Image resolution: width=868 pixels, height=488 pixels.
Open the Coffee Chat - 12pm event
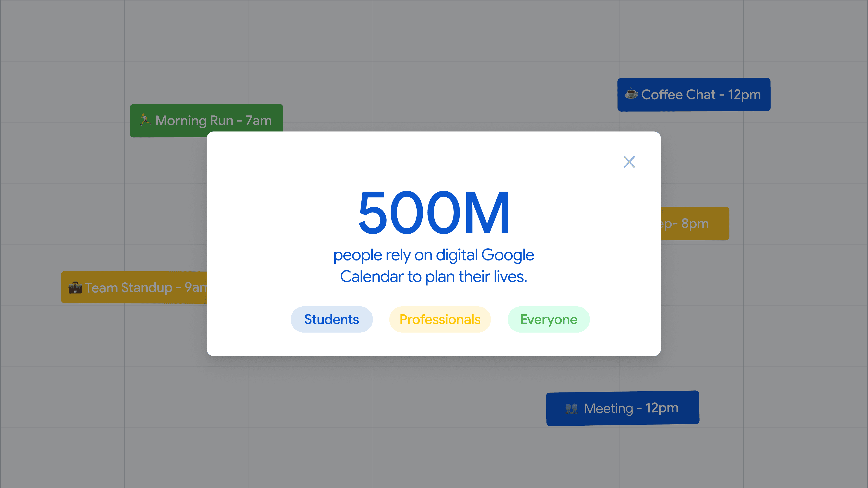pos(694,95)
